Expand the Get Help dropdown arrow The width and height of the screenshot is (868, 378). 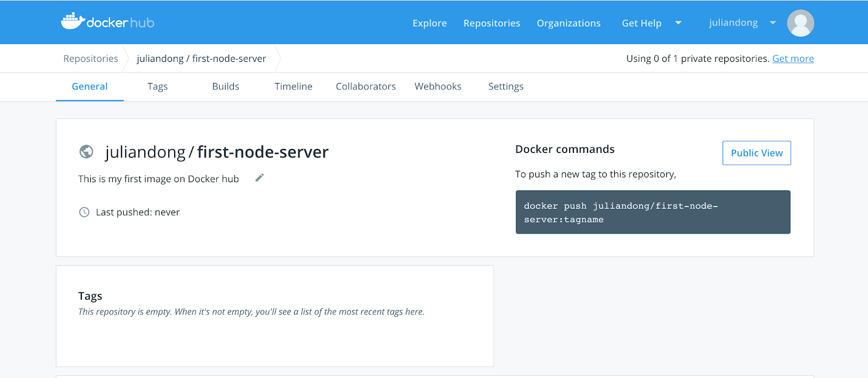click(x=678, y=23)
